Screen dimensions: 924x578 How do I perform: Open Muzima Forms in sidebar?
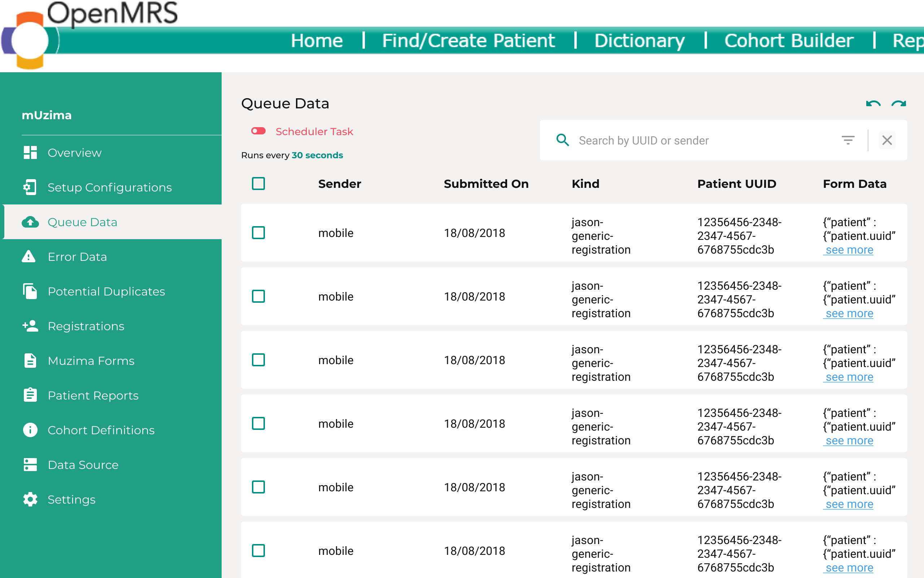91,361
